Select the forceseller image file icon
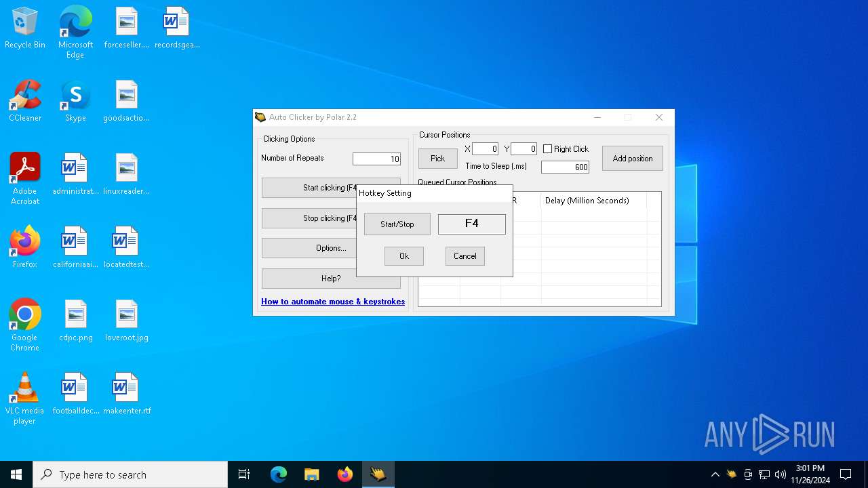The image size is (868, 488). pos(126,28)
